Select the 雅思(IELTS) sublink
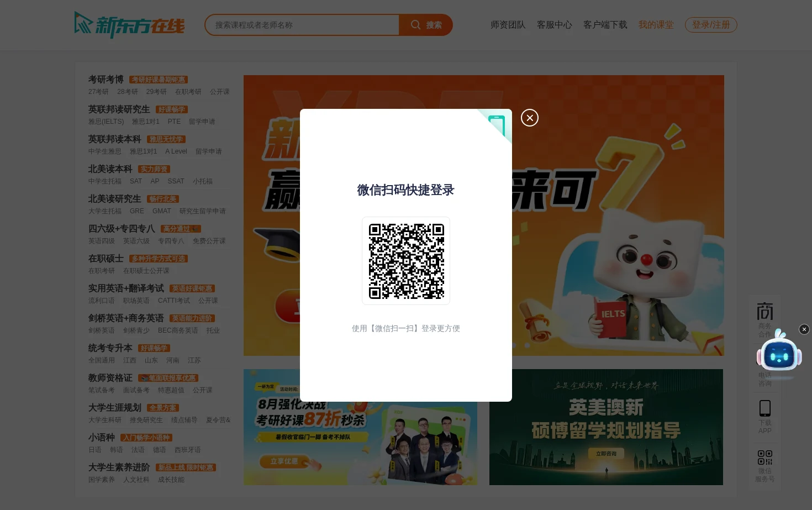Screen dimensions: 812x510 pos(106,122)
